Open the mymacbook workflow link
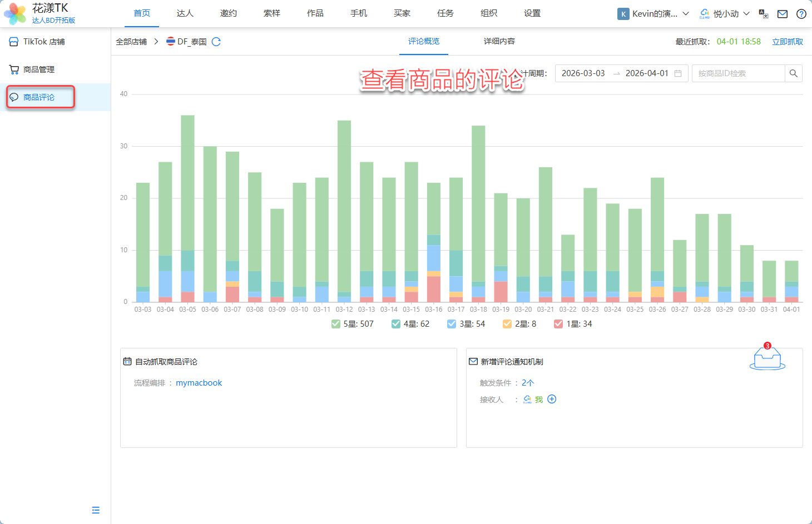 (199, 383)
